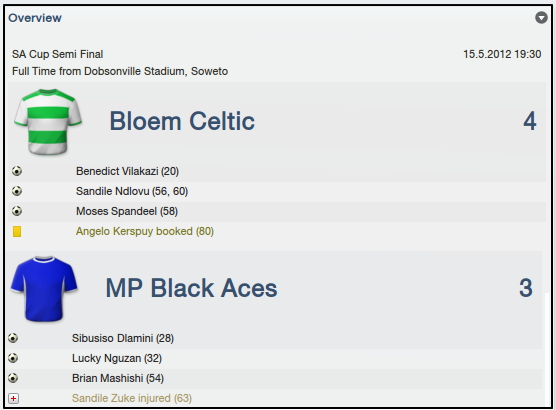This screenshot has width=556, height=410.
Task: Select Benedict Vilakazi (20) goal entry
Action: (x=127, y=171)
